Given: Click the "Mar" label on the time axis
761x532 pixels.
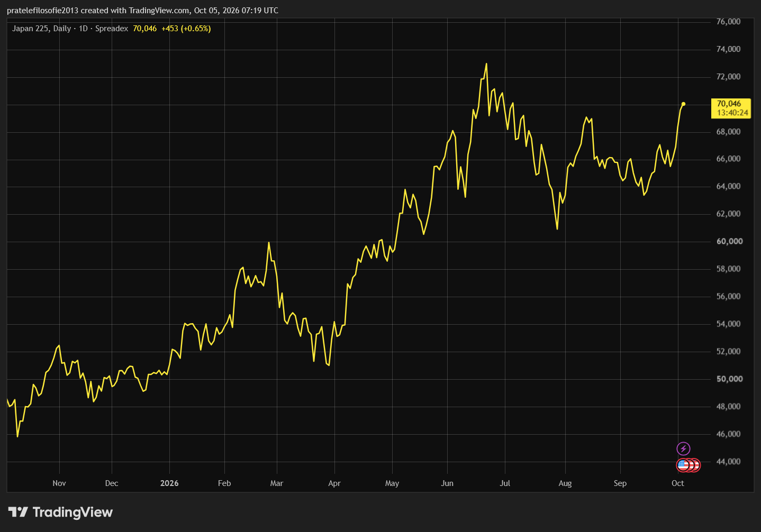Looking at the screenshot, I should tap(277, 483).
